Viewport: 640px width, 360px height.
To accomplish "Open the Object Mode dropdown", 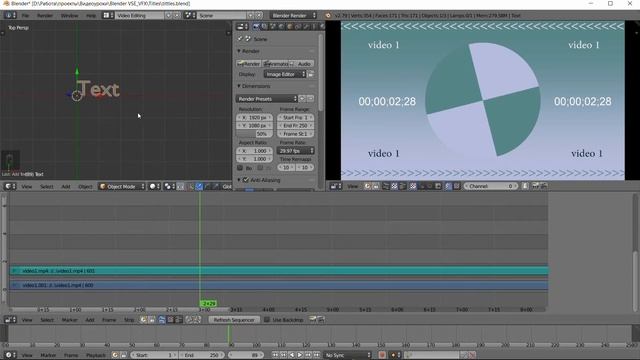I will [x=122, y=187].
